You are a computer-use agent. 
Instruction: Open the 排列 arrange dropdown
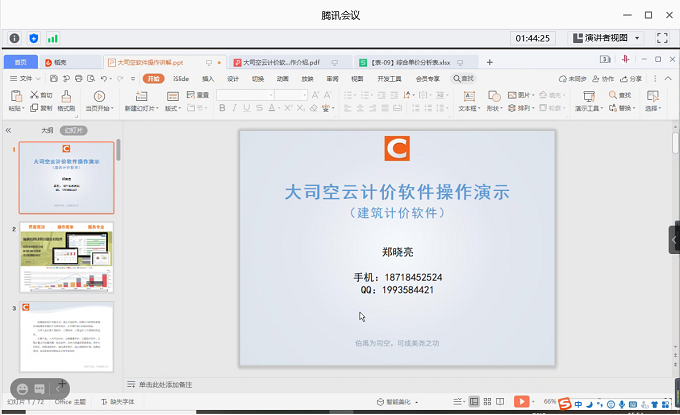pyautogui.click(x=521, y=108)
